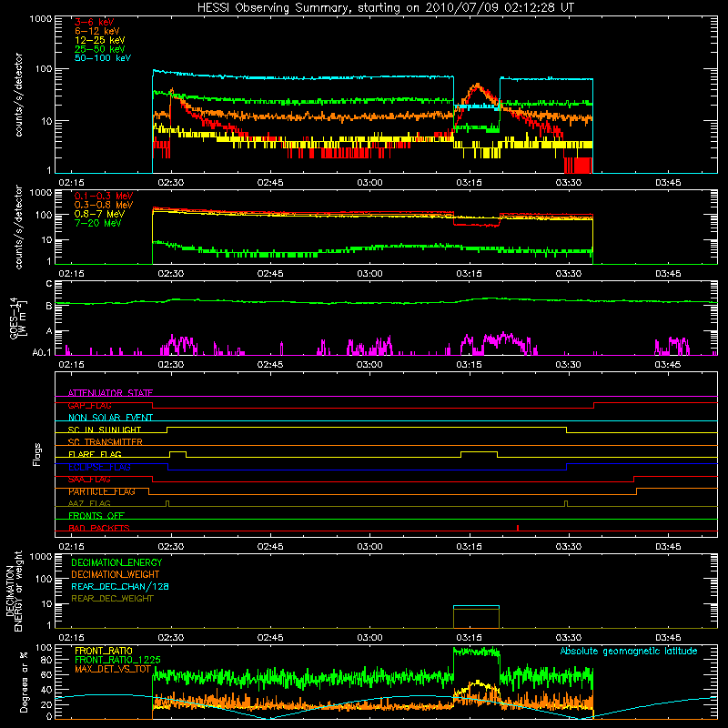Click the FRONT_RATIO legend entry
Screen dimensions: 728x728
coord(104,651)
